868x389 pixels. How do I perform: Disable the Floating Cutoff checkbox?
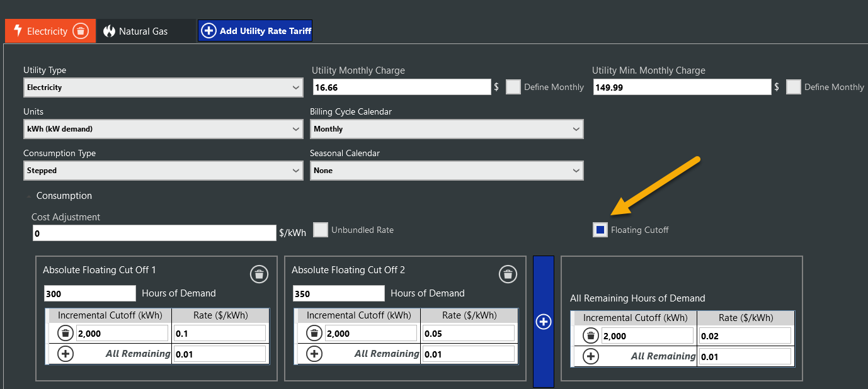[x=600, y=230]
